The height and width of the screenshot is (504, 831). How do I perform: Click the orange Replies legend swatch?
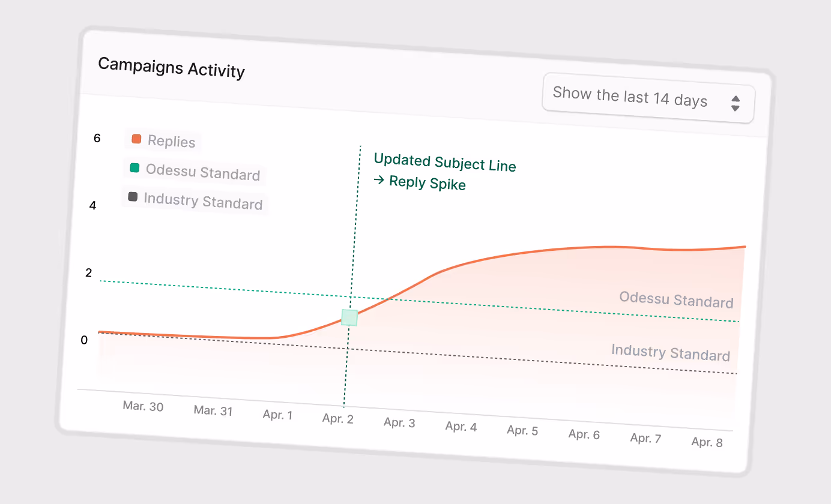coord(136,138)
